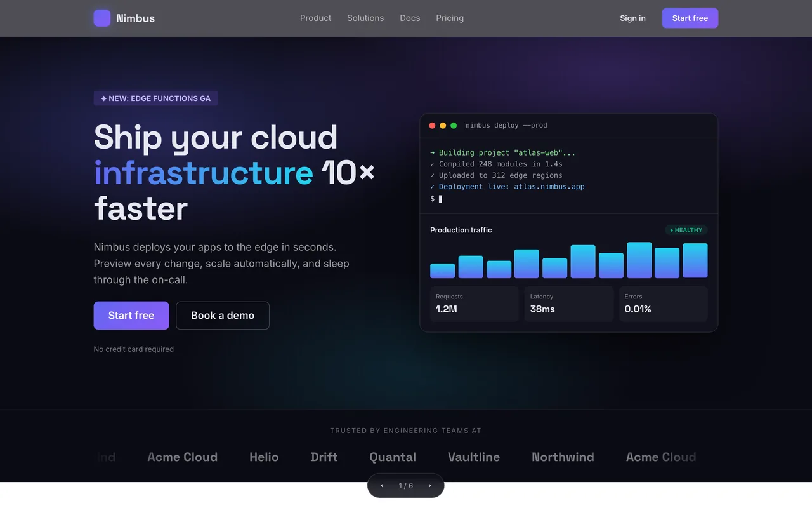Click 'No credit card required' text
Image resolution: width=812 pixels, height=508 pixels.
pyautogui.click(x=134, y=349)
